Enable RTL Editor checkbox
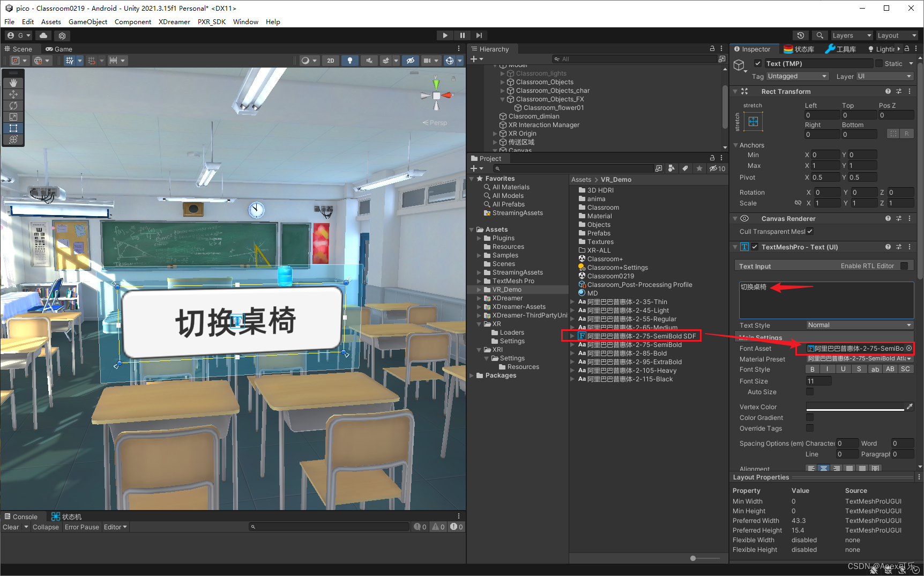The width and height of the screenshot is (924, 576). (x=904, y=266)
